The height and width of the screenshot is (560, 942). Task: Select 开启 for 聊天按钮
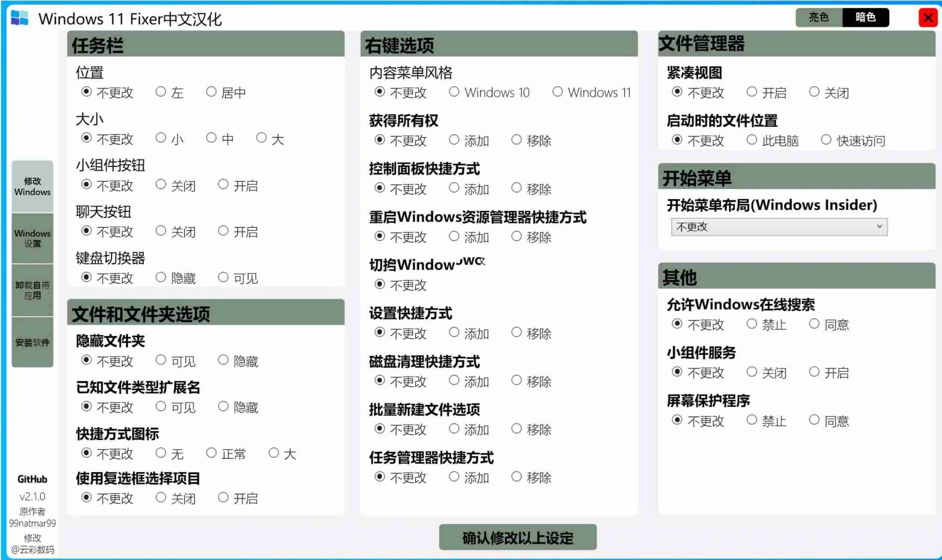point(238,232)
